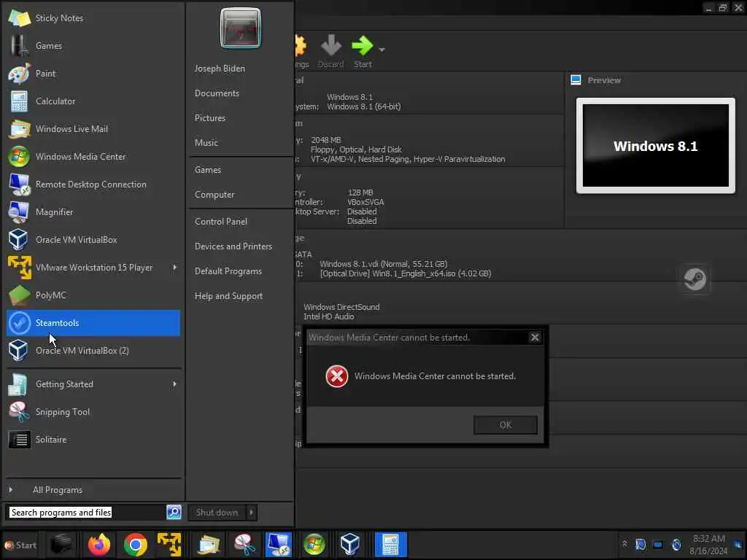Click the VirtualBox Start green arrow
The image size is (747, 560).
point(362,46)
